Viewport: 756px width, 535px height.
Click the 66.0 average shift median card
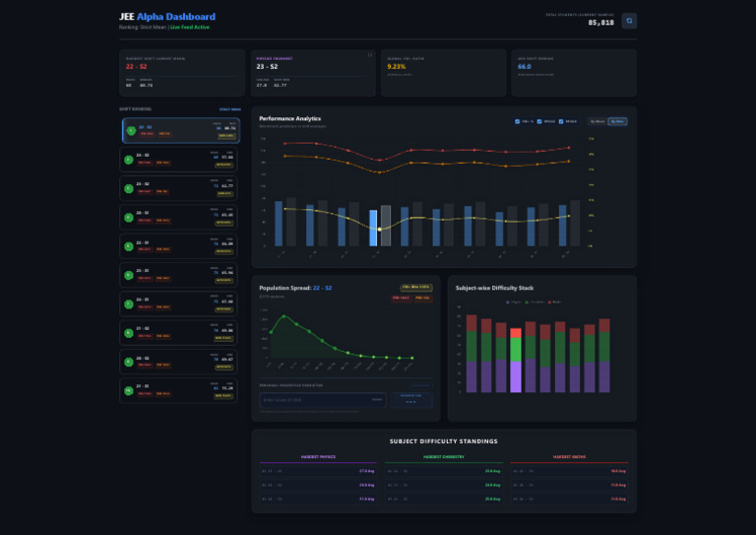tap(574, 72)
